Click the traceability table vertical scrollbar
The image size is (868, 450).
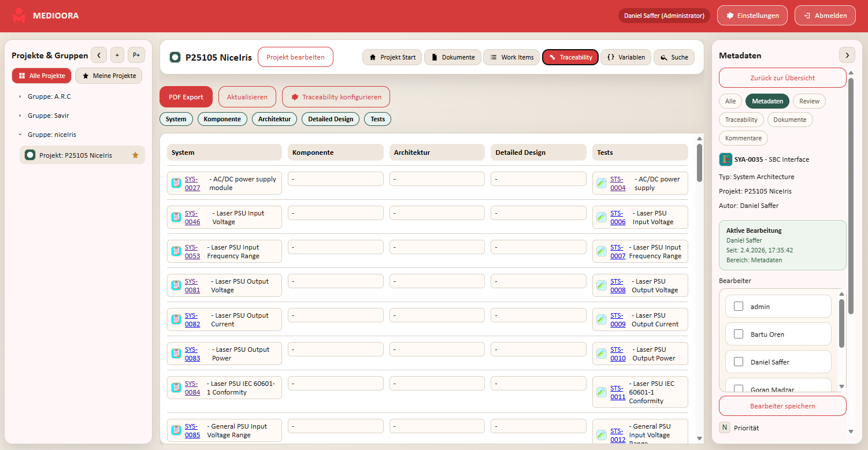click(699, 162)
